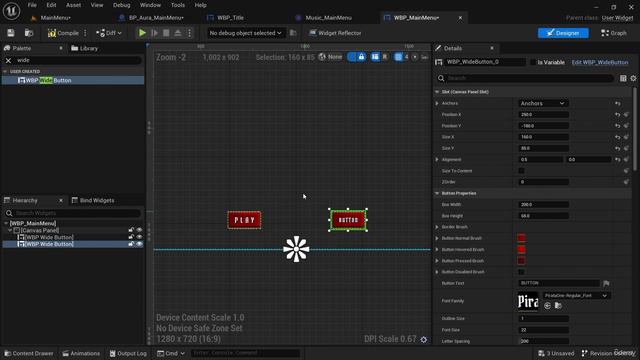Open the Debug menu
The width and height of the screenshot is (640, 360).
coord(121,5)
